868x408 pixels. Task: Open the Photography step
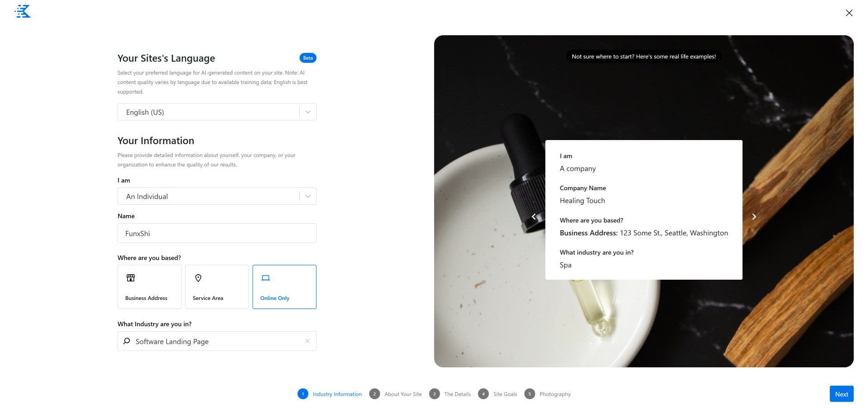point(547,394)
